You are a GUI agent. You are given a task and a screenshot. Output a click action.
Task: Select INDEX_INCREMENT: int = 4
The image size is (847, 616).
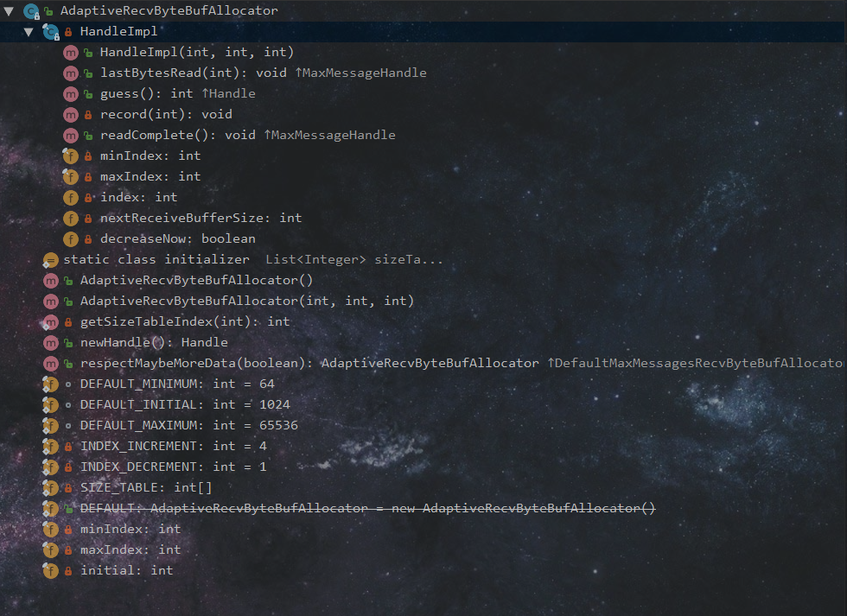click(174, 447)
